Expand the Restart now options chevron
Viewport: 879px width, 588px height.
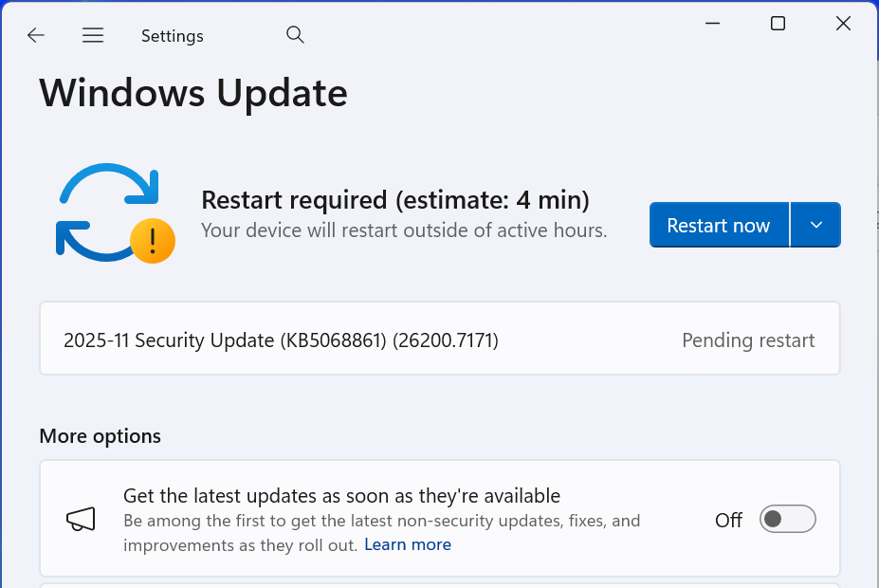coord(815,225)
